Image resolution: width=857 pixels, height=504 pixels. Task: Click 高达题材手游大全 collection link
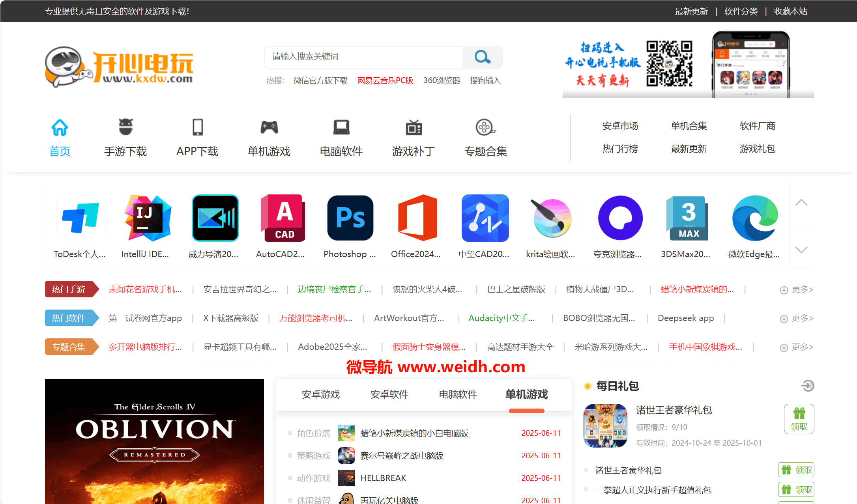pos(520,347)
